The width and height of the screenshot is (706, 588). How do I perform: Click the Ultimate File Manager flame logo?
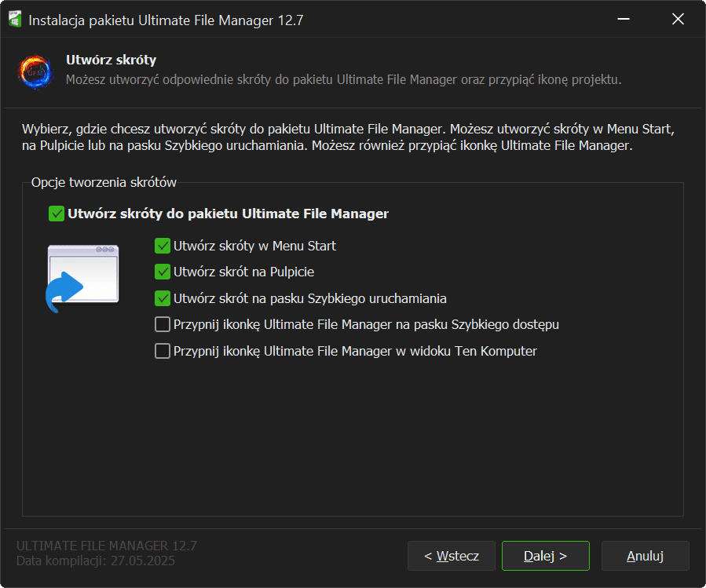tap(34, 71)
